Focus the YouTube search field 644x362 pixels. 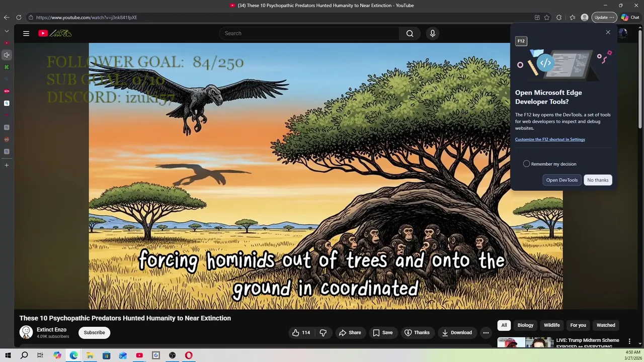309,34
